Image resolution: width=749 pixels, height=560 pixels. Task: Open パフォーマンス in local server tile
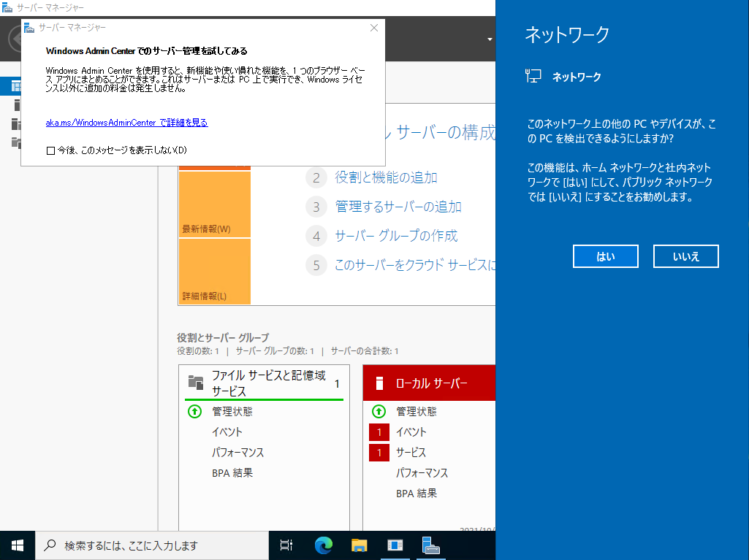[422, 473]
